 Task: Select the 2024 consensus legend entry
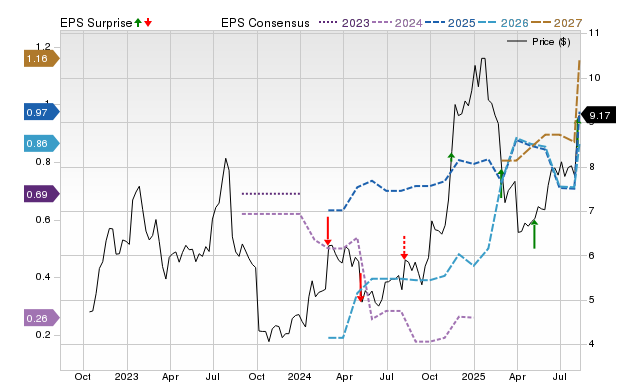point(397,23)
